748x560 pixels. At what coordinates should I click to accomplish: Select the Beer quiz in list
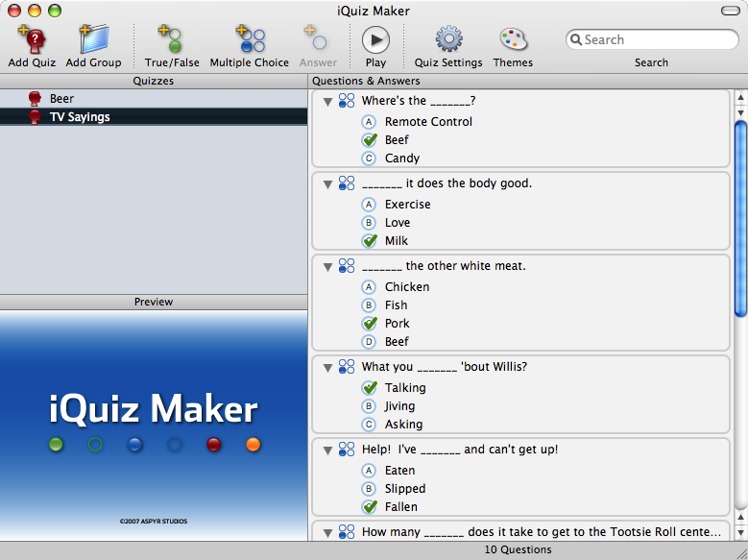coord(154,99)
